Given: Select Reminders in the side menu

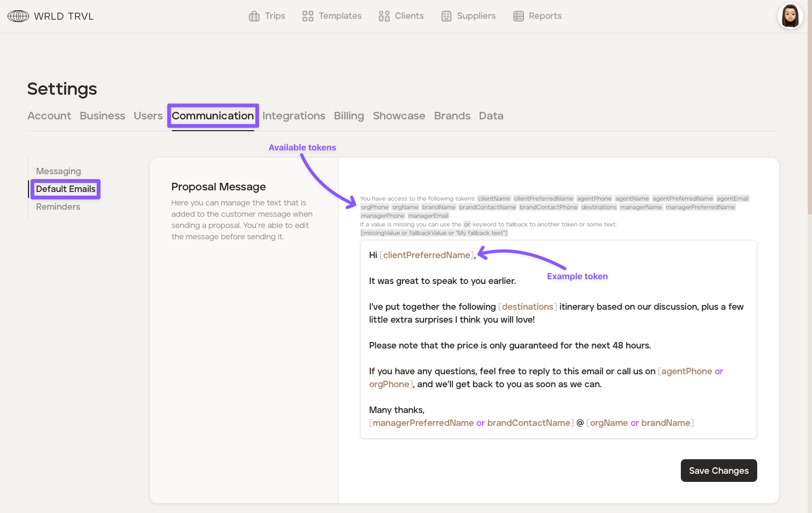Looking at the screenshot, I should tap(58, 206).
